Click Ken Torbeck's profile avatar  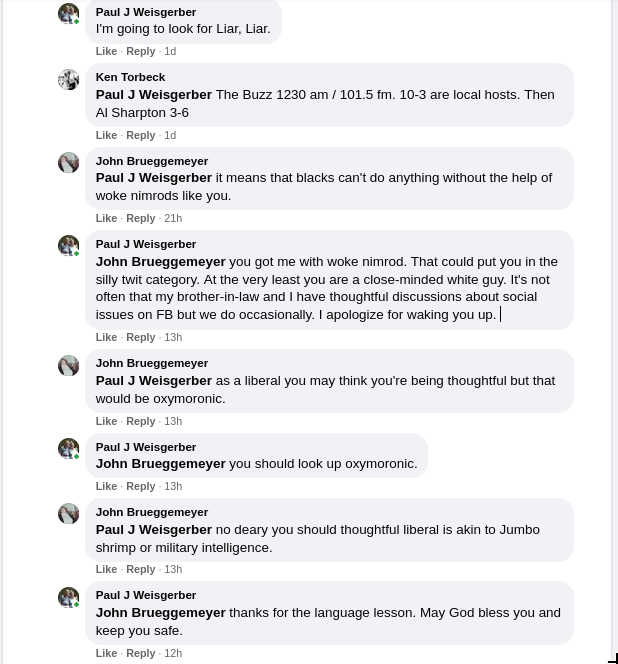[x=68, y=79]
